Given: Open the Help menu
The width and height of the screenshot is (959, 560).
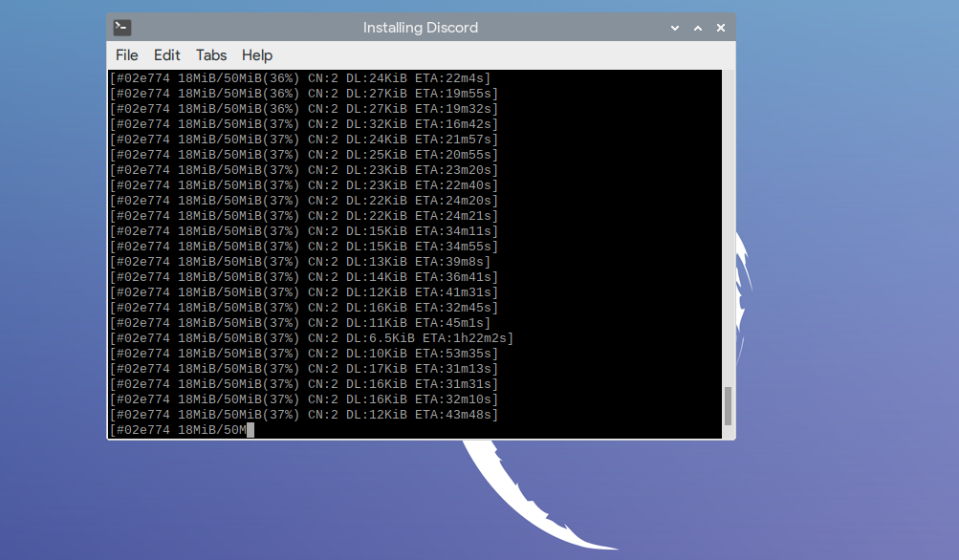Looking at the screenshot, I should pos(256,55).
